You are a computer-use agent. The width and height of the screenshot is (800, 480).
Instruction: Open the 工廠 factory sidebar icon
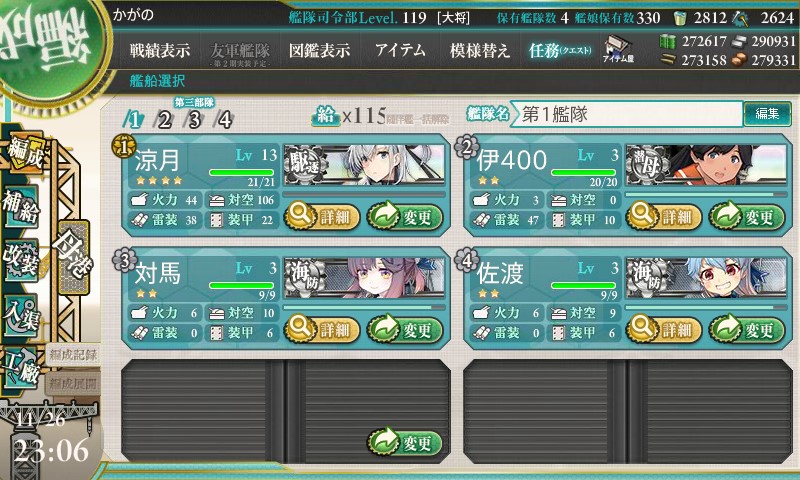pyautogui.click(x=21, y=368)
